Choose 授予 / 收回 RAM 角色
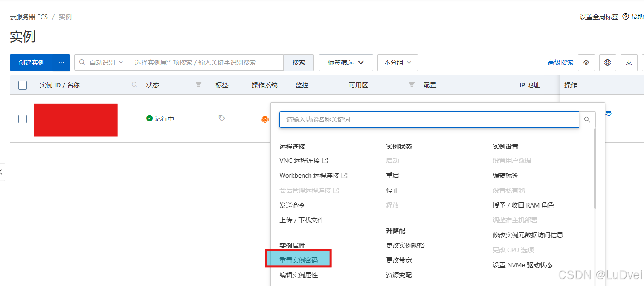The height and width of the screenshot is (286, 644). click(x=523, y=205)
